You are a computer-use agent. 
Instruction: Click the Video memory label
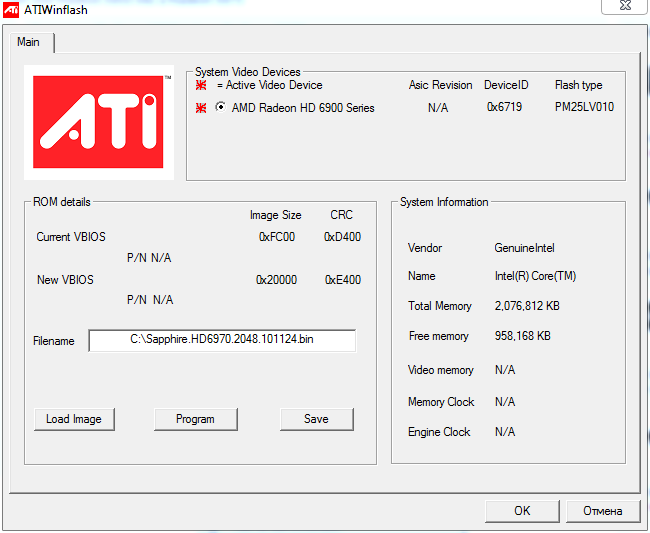441,370
